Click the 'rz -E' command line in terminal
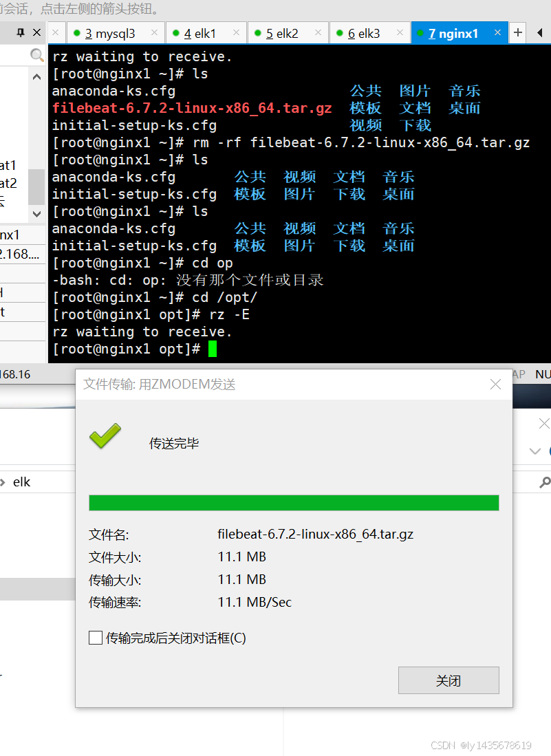The width and height of the screenshot is (551, 756). [151, 314]
